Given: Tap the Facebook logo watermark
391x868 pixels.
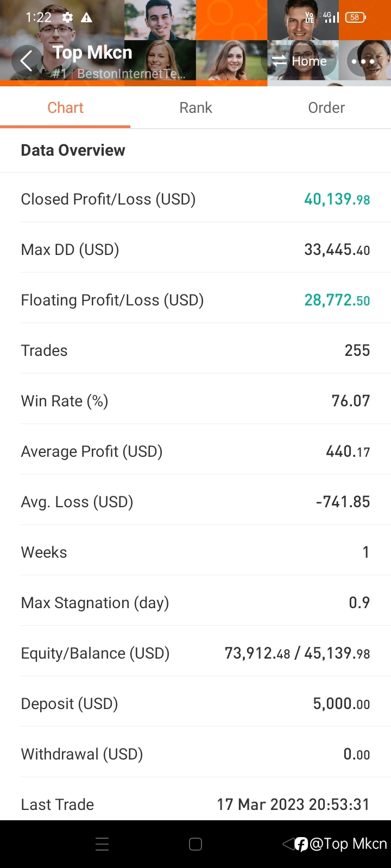Looking at the screenshot, I should click(x=301, y=844).
